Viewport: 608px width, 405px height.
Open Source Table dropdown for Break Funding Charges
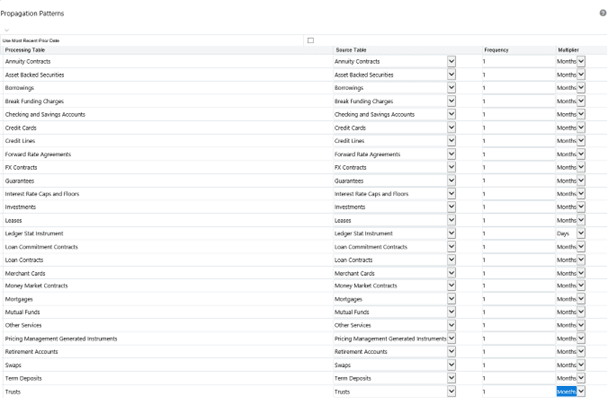[451, 101]
